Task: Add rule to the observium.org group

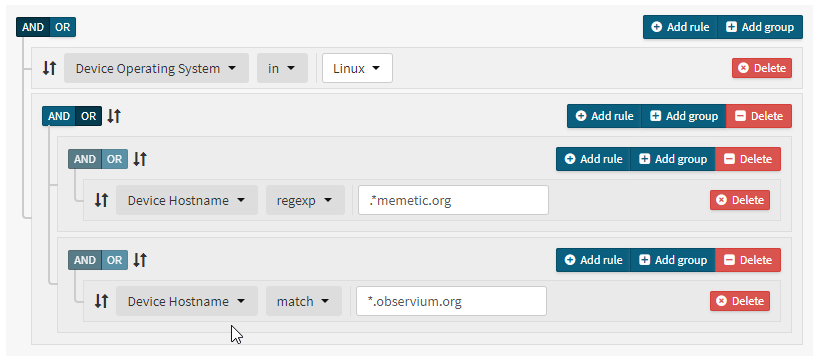Action: click(x=593, y=260)
